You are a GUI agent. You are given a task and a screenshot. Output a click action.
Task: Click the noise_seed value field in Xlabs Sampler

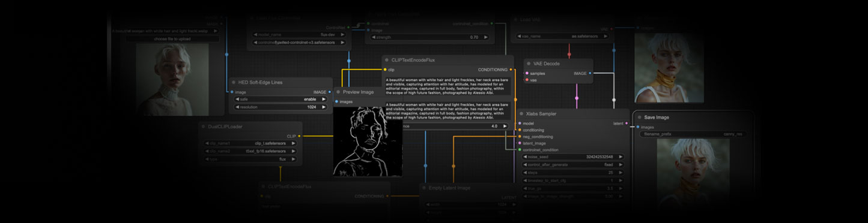pos(573,156)
